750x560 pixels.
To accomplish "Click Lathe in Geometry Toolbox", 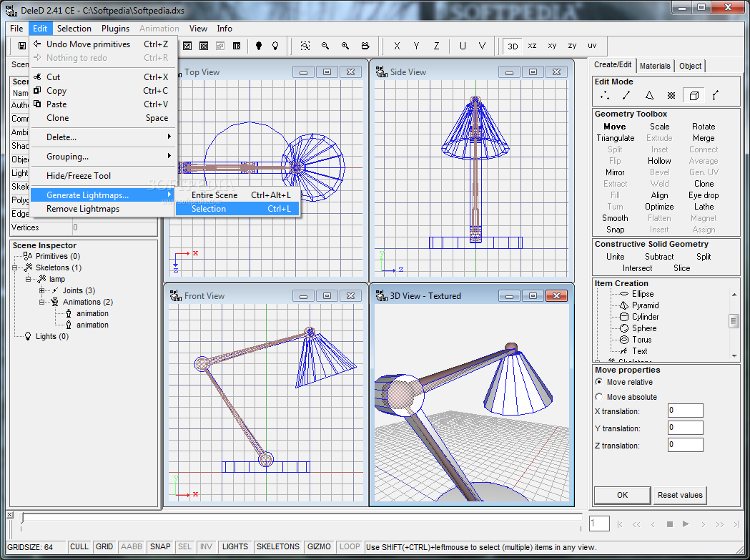I will tap(704, 207).
